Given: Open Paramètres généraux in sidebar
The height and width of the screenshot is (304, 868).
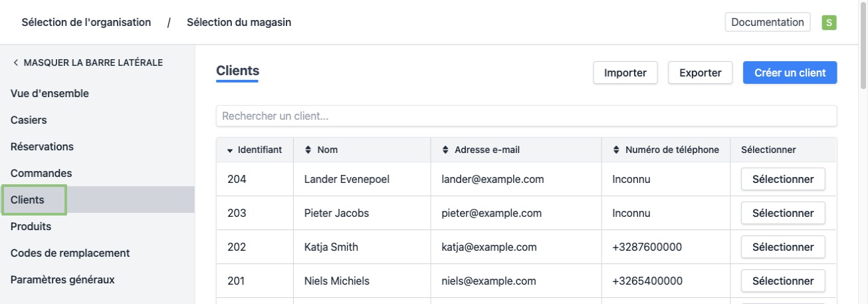Looking at the screenshot, I should point(62,280).
